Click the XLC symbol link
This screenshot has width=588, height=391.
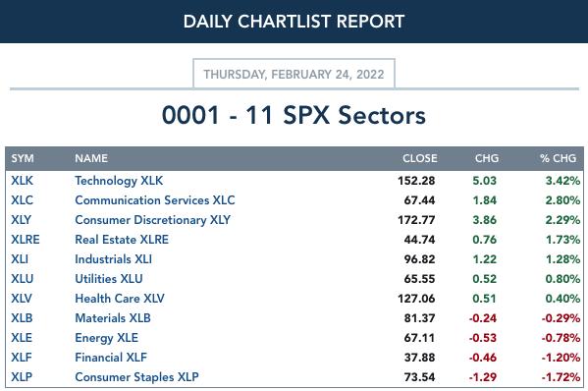point(23,200)
